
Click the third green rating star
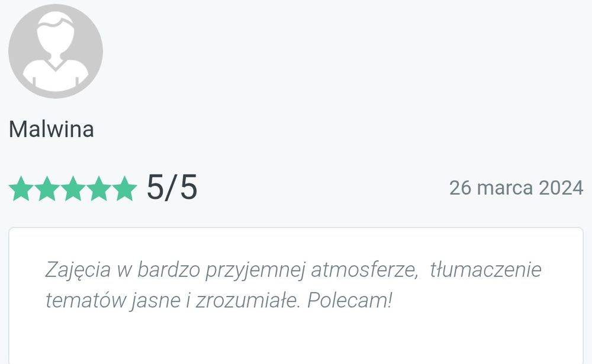click(x=72, y=188)
